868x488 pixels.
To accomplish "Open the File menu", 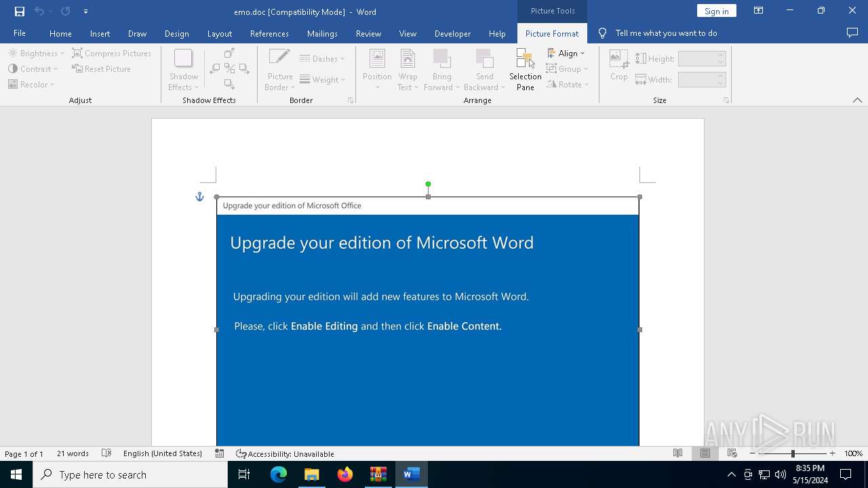I will tap(20, 33).
